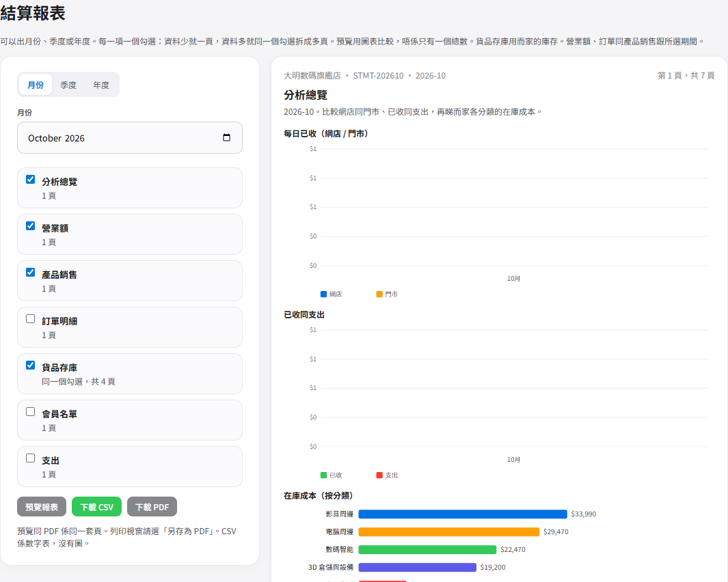
Task: Click the 預覽報表 button
Action: coord(42,507)
